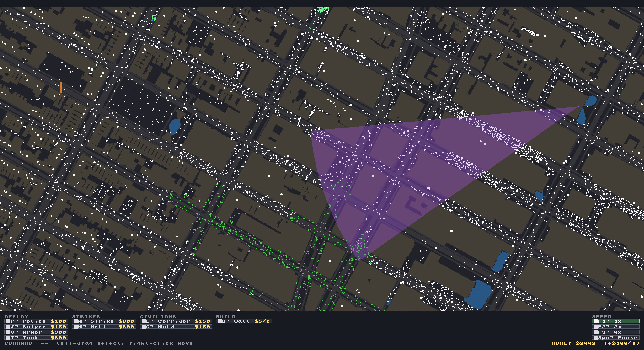Activate the Strike air strike option
This screenshot has width=644, height=350.
pyautogui.click(x=104, y=321)
